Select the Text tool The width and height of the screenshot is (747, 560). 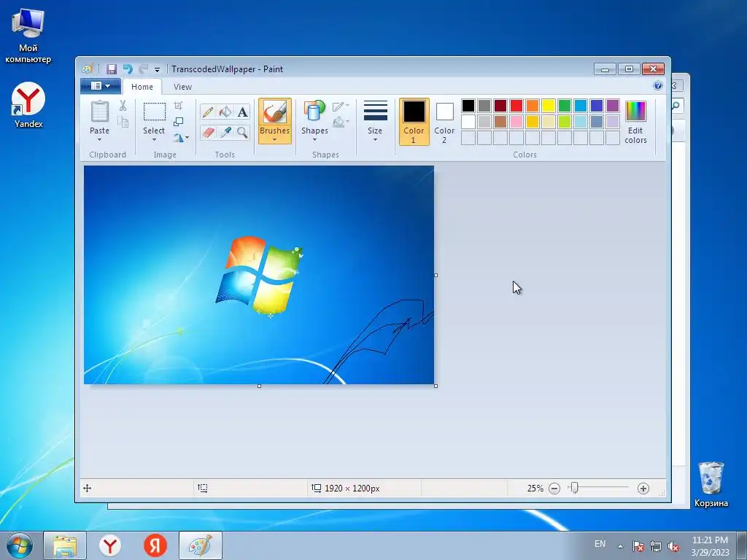coord(242,112)
